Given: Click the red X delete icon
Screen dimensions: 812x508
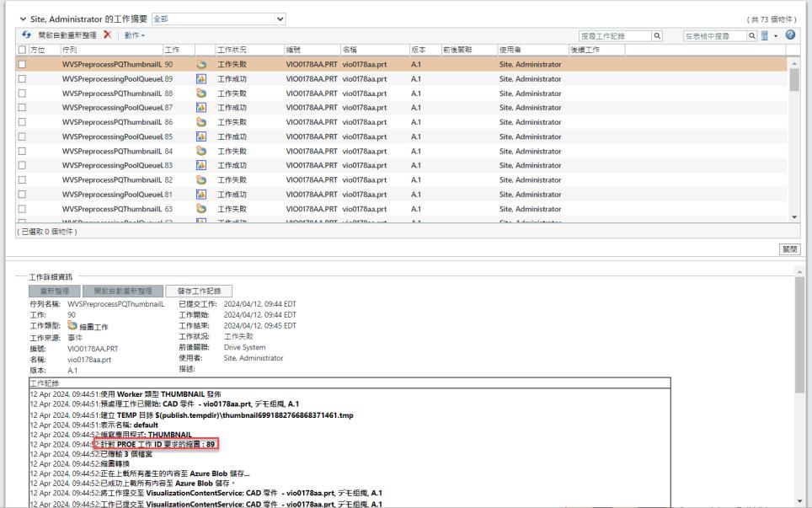Looking at the screenshot, I should coord(107,35).
